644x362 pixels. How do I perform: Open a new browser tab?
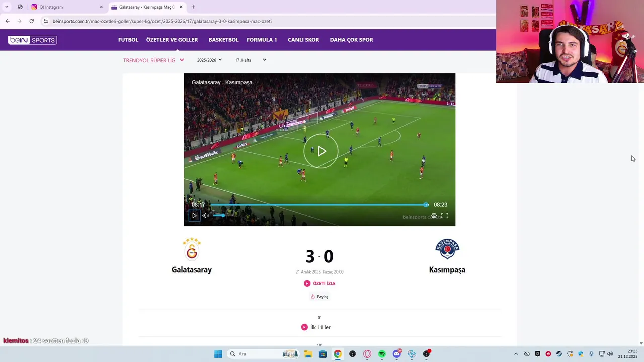193,7
